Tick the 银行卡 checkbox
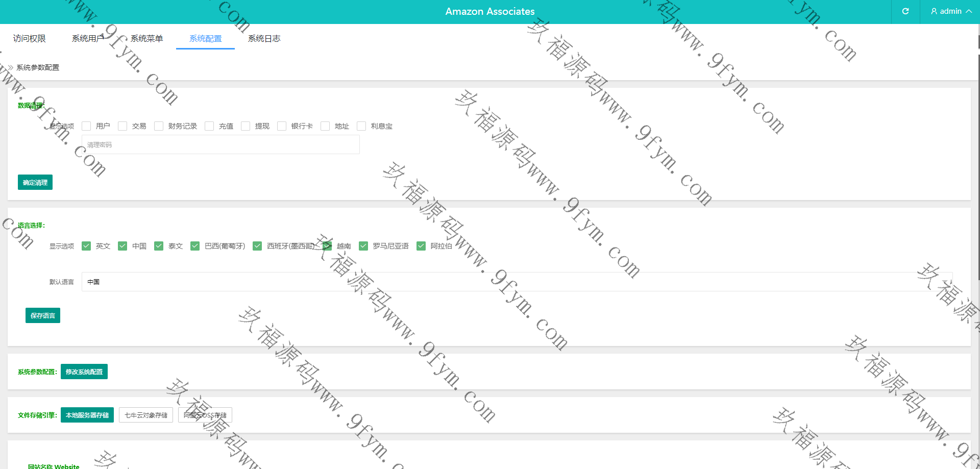 [x=282, y=126]
